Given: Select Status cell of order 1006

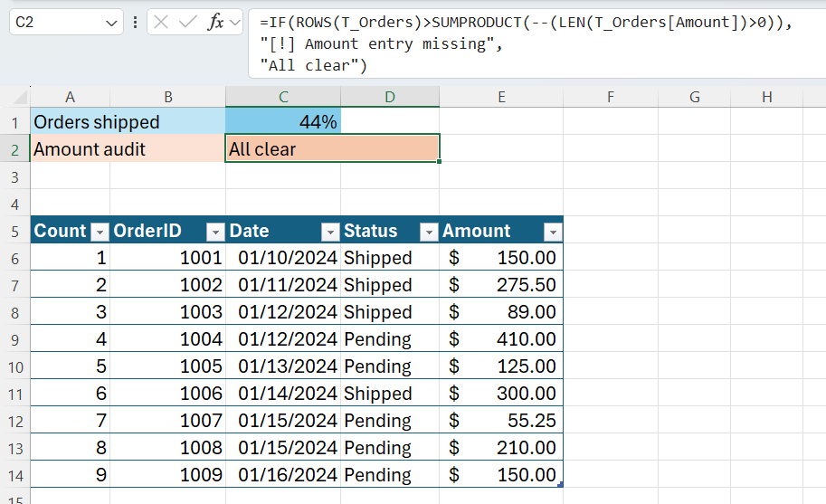Looking at the screenshot, I should [390, 394].
